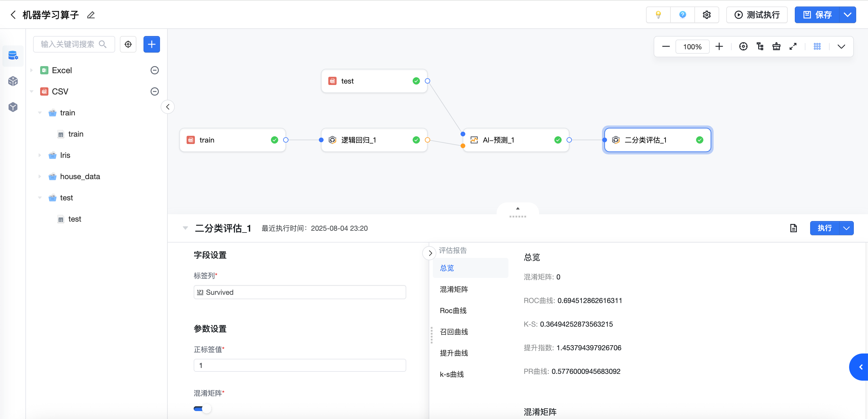Remove CSV source with minus circle
This screenshot has width=868, height=419.
click(x=154, y=91)
